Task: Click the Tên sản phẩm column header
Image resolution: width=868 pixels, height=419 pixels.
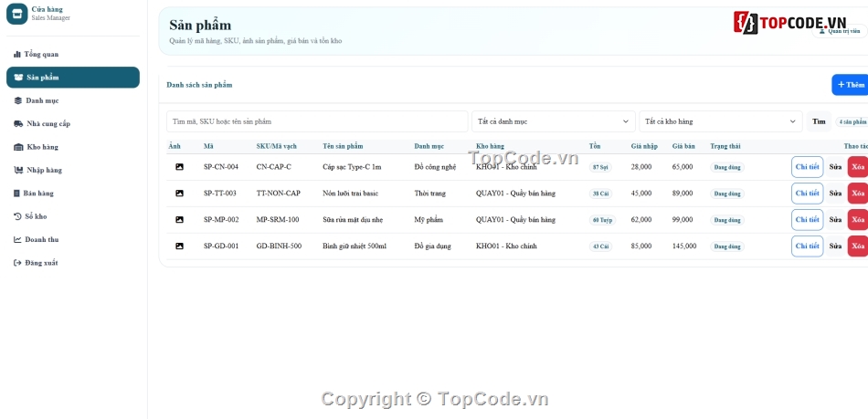Action: coord(343,146)
